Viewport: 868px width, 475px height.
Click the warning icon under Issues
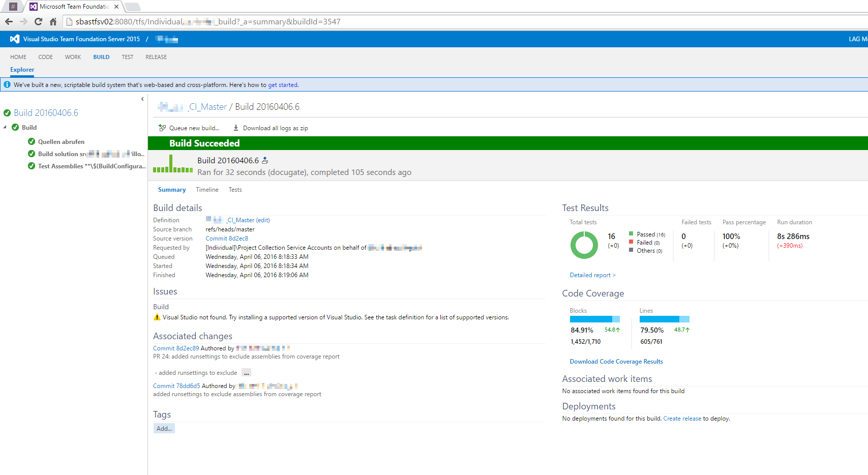click(157, 317)
